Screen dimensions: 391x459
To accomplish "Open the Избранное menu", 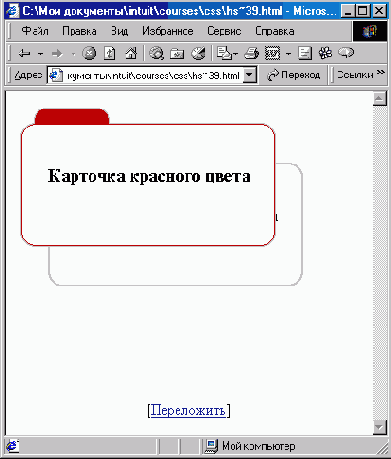I will tap(168, 31).
